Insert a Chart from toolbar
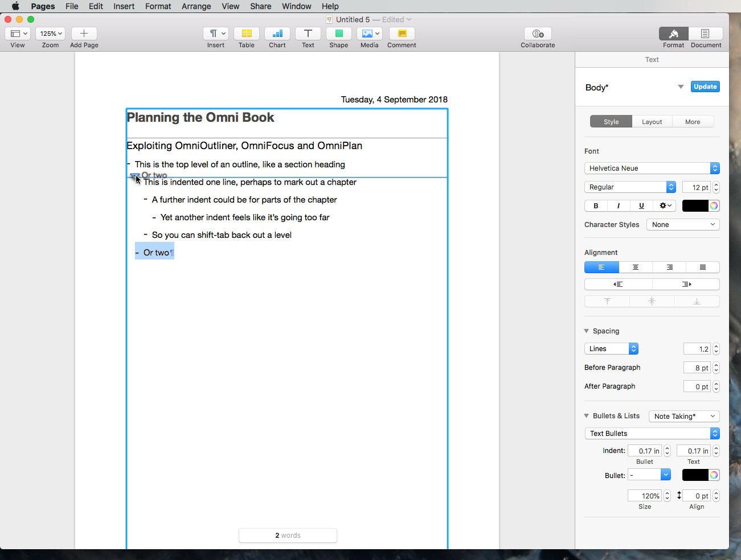 [x=277, y=34]
